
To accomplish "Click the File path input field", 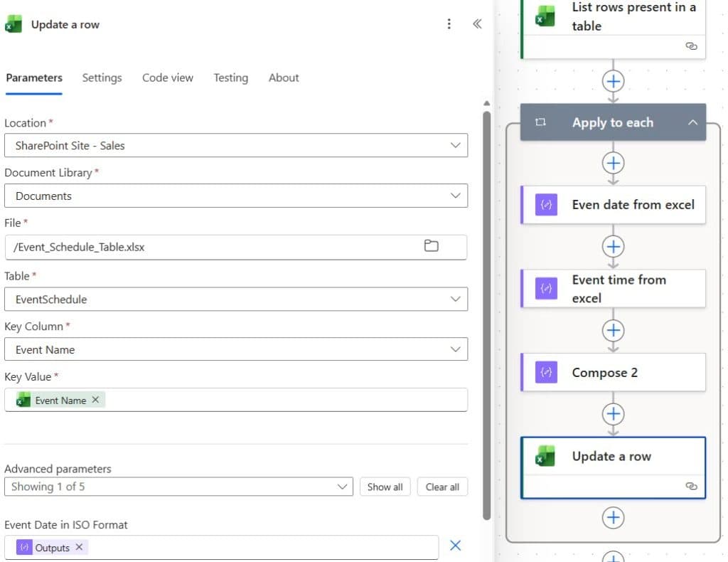I will 236,247.
